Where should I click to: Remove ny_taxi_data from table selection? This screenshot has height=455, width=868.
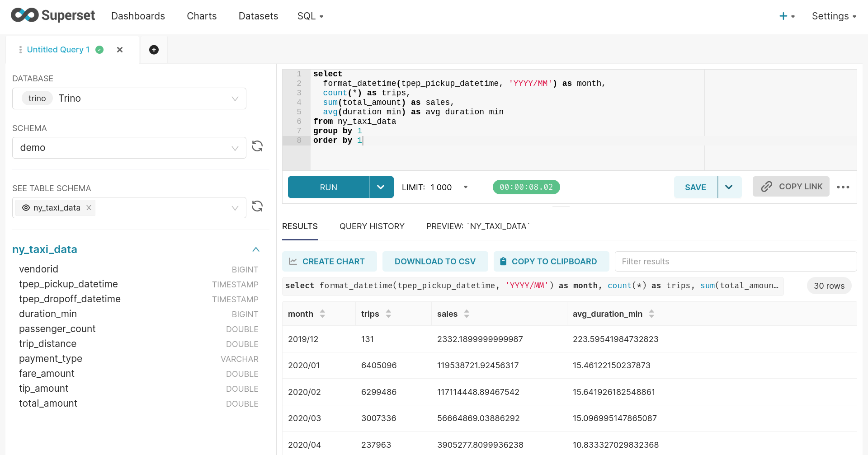click(x=89, y=208)
